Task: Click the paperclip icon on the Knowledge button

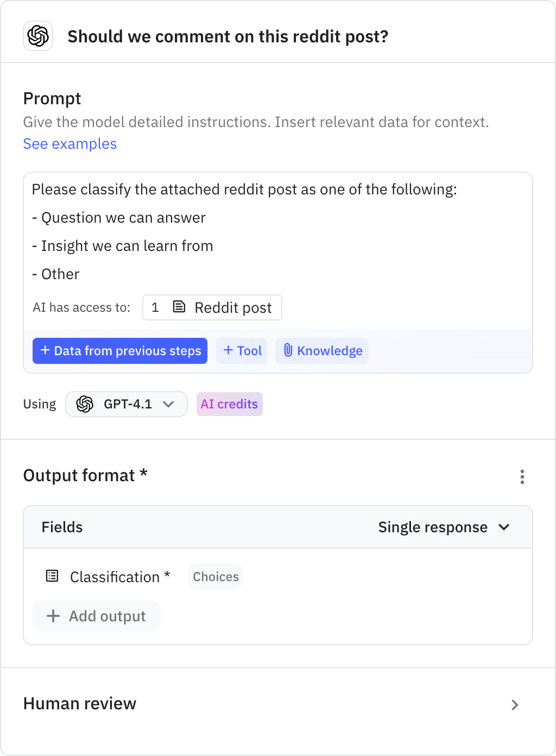Action: click(289, 350)
